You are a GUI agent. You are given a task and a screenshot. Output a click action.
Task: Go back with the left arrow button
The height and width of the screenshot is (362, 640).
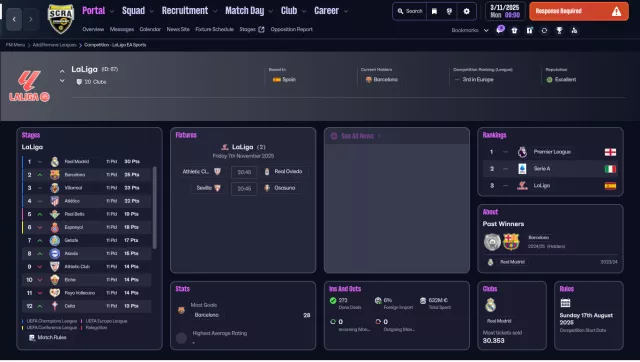click(x=14, y=19)
